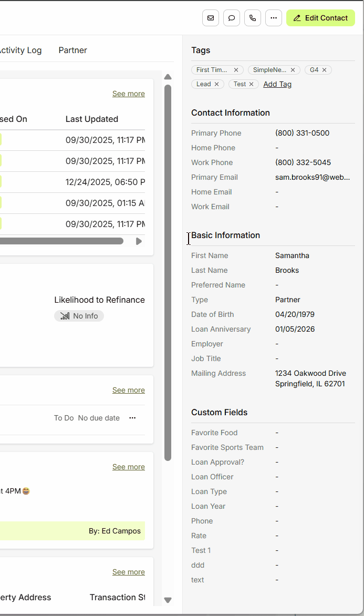Click the horizontal scrollbar thumb in table
The height and width of the screenshot is (616, 364).
point(60,241)
